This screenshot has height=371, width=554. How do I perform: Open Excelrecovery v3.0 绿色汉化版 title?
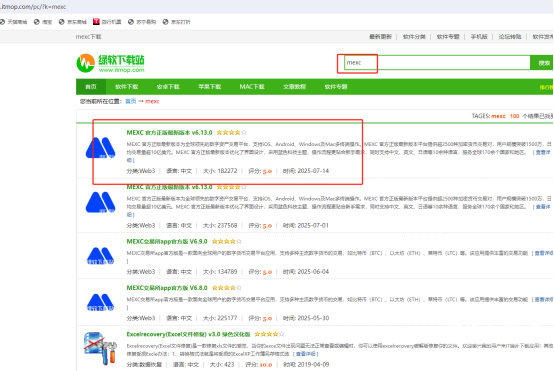coord(188,334)
